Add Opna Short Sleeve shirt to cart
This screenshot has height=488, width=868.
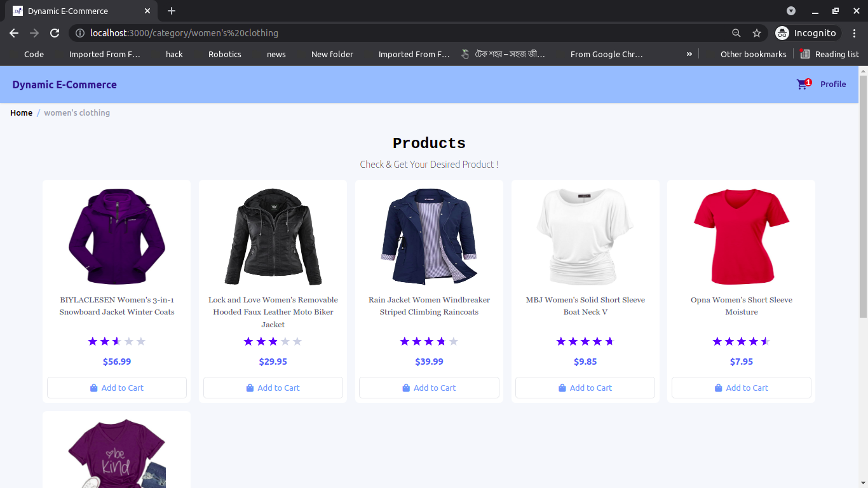point(742,388)
